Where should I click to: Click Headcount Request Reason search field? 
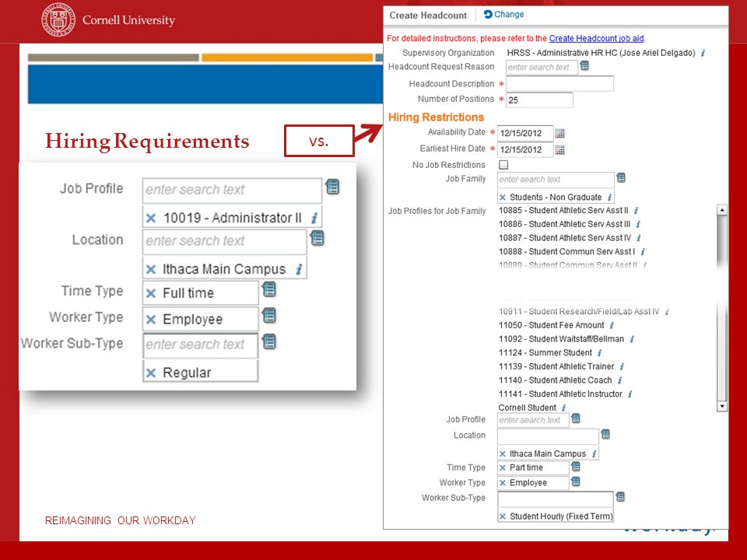542,67
